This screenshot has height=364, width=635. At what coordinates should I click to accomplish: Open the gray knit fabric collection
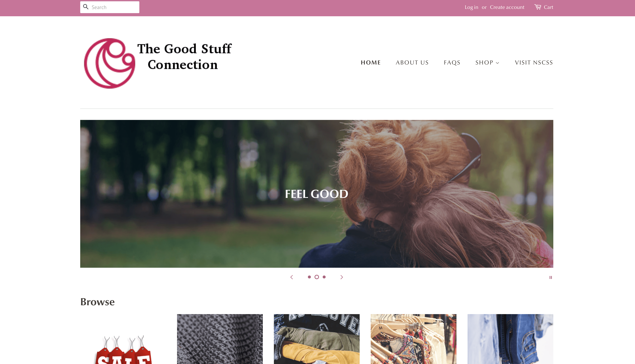220,339
